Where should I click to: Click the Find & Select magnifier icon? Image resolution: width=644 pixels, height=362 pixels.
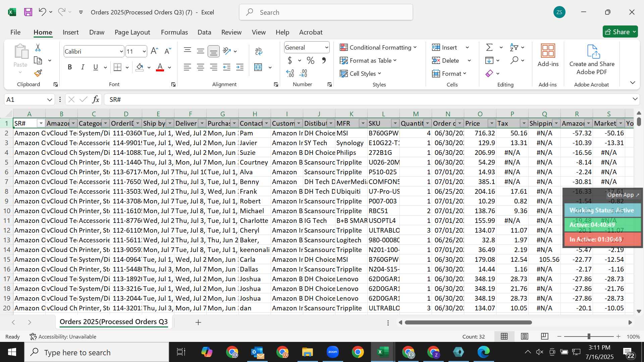(x=514, y=60)
